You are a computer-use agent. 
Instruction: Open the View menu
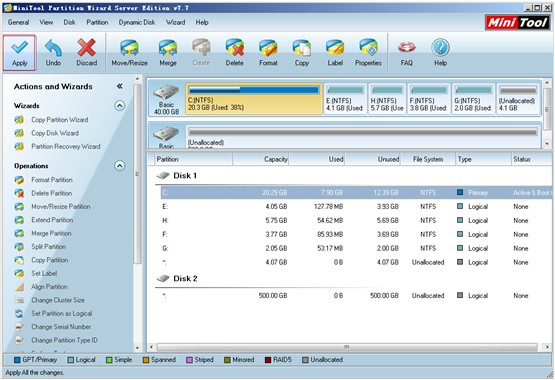pos(46,22)
